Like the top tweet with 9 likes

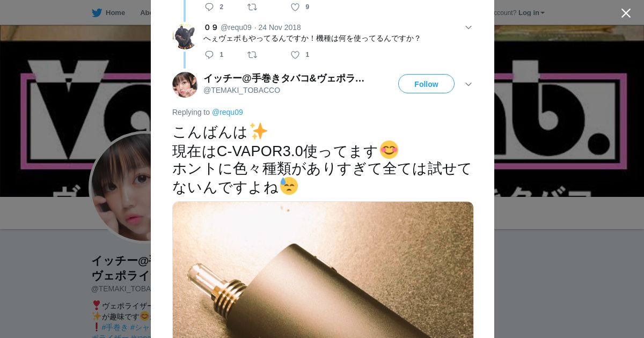pyautogui.click(x=295, y=7)
